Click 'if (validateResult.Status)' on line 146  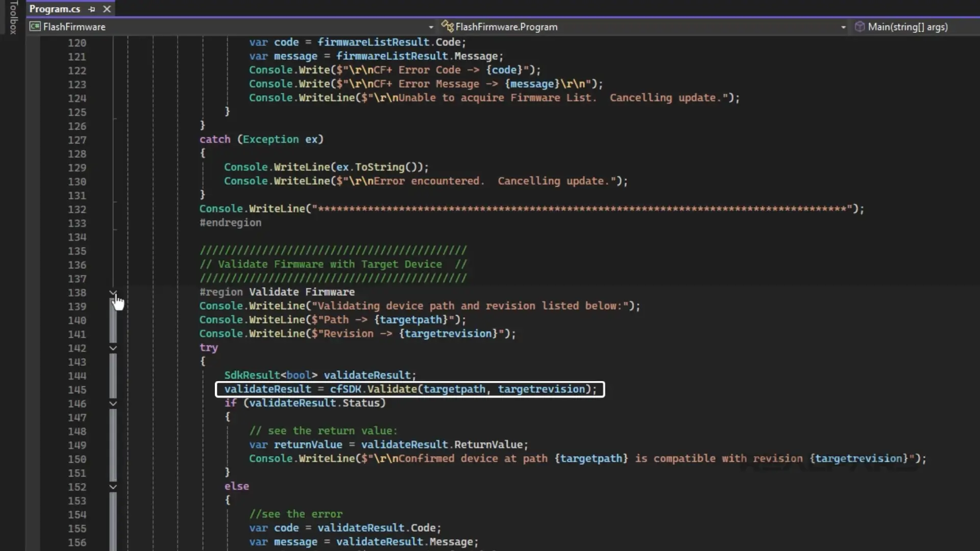click(x=305, y=403)
